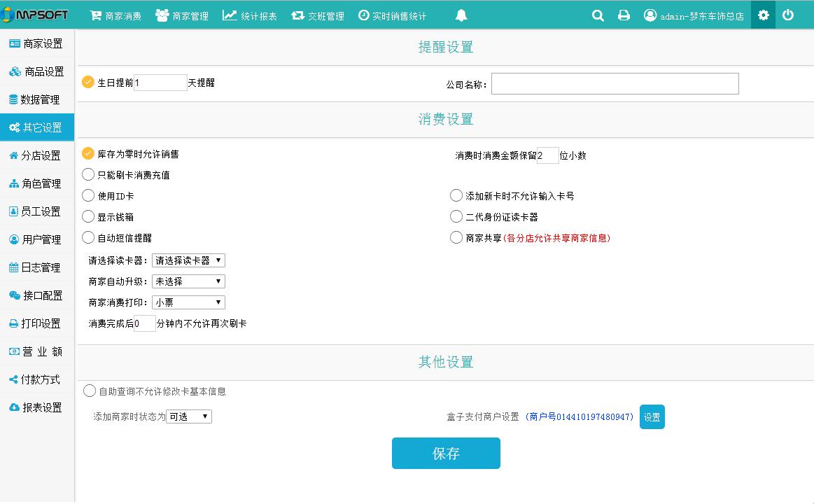Click the MPSOFT logo
Image resolution: width=814 pixels, height=504 pixels.
coord(36,15)
